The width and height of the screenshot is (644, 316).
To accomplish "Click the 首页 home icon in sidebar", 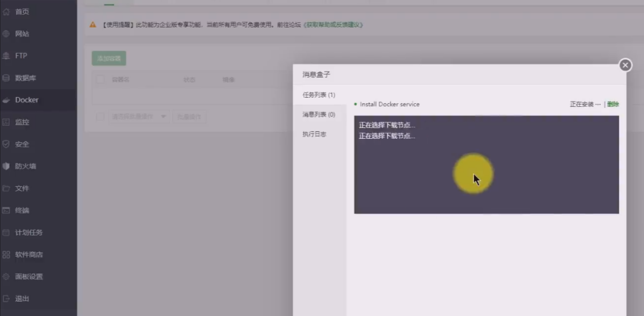I will (x=6, y=11).
